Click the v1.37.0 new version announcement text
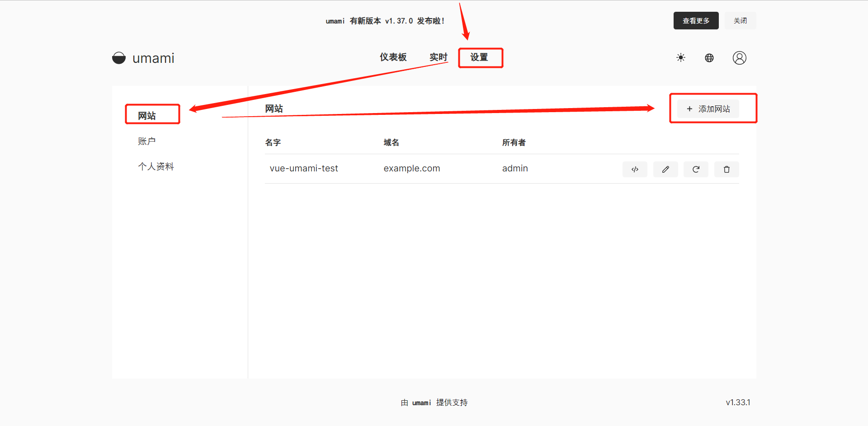Screen dimensions: 868x426 point(385,21)
